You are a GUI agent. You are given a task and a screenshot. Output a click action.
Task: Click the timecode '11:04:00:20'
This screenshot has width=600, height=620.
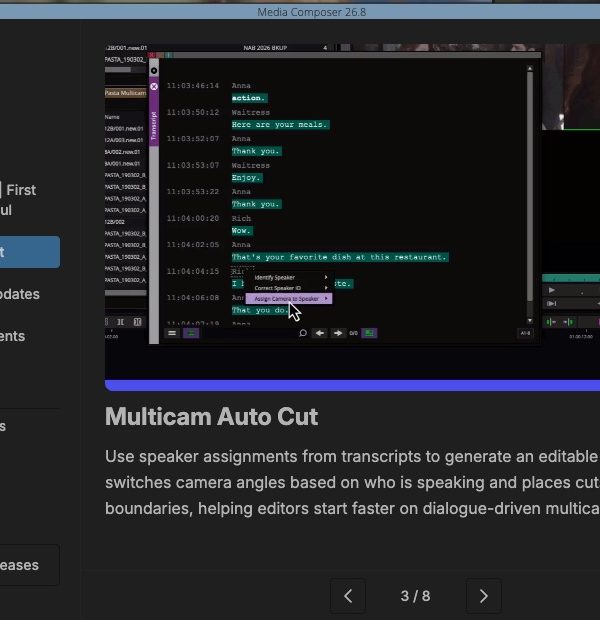pyautogui.click(x=193, y=218)
